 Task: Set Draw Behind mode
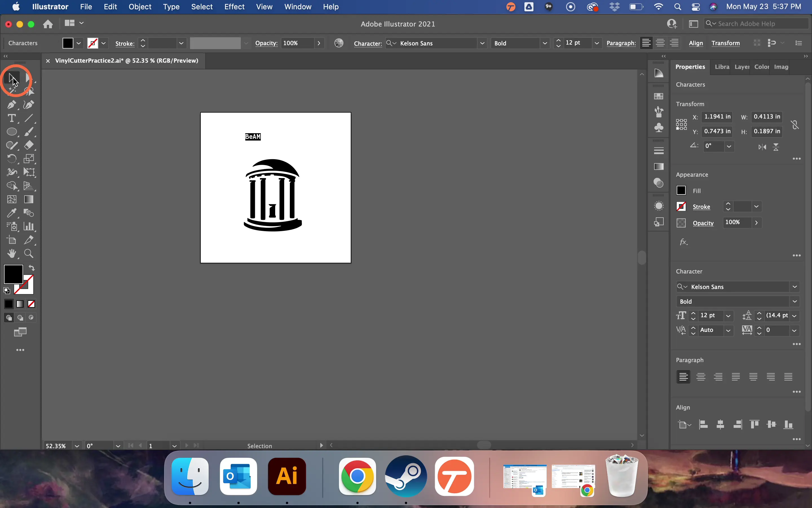20,318
